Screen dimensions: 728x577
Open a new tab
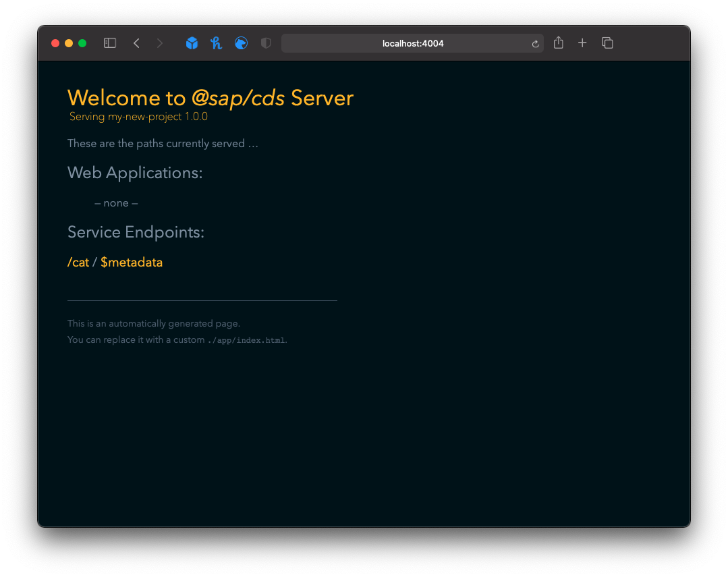[x=582, y=43]
